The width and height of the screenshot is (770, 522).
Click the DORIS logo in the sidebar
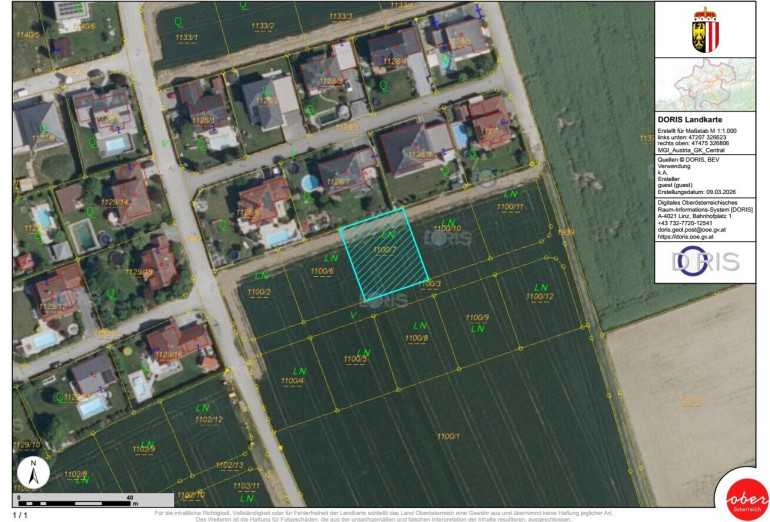pyautogui.click(x=705, y=262)
